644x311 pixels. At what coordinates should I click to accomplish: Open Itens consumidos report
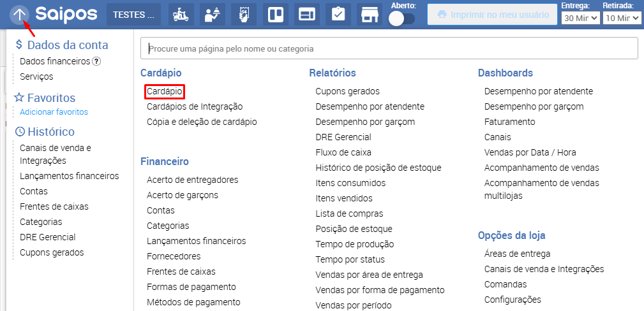tap(351, 183)
